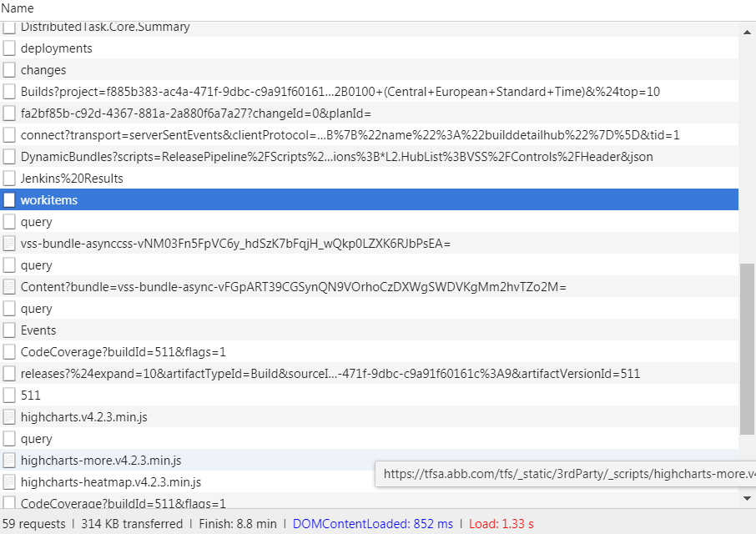
Task: Enable the checkbox next to the changes request
Action: [x=8, y=69]
